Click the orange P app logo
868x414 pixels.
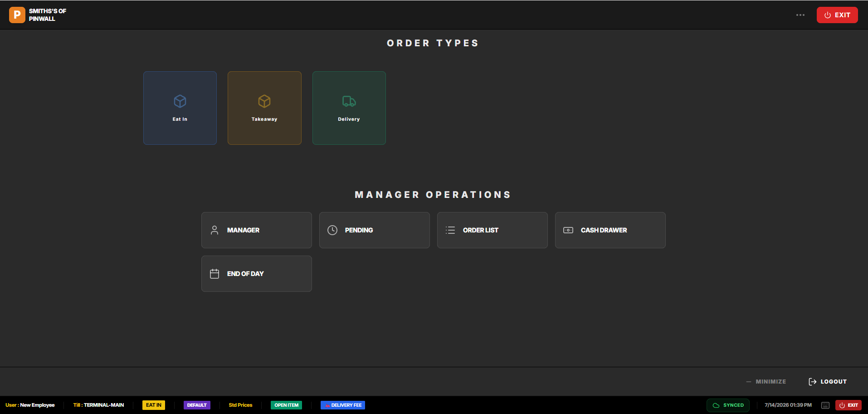click(x=17, y=15)
